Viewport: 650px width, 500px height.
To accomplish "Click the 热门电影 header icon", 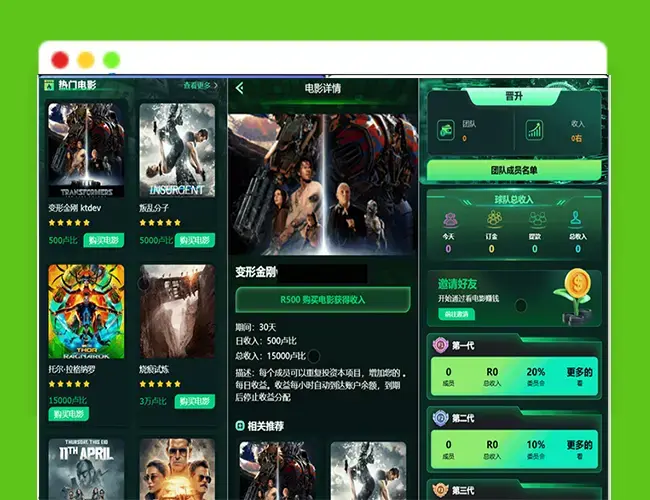I will point(49,85).
